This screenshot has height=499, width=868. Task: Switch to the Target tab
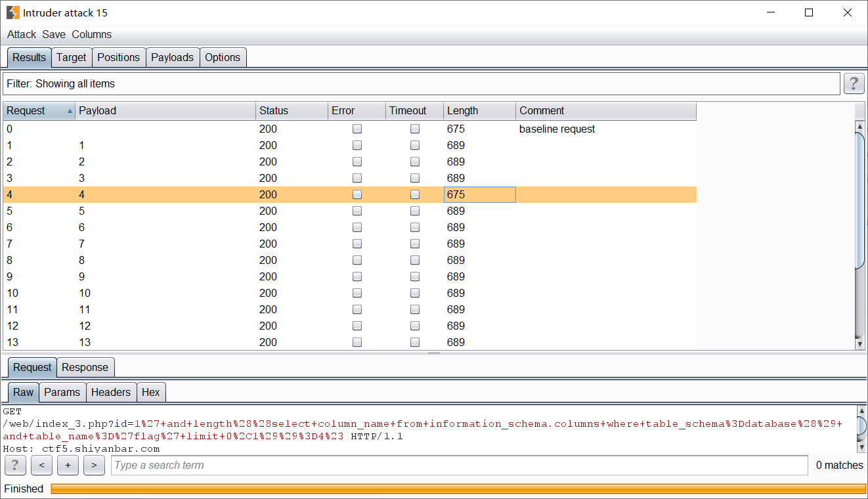tap(72, 57)
